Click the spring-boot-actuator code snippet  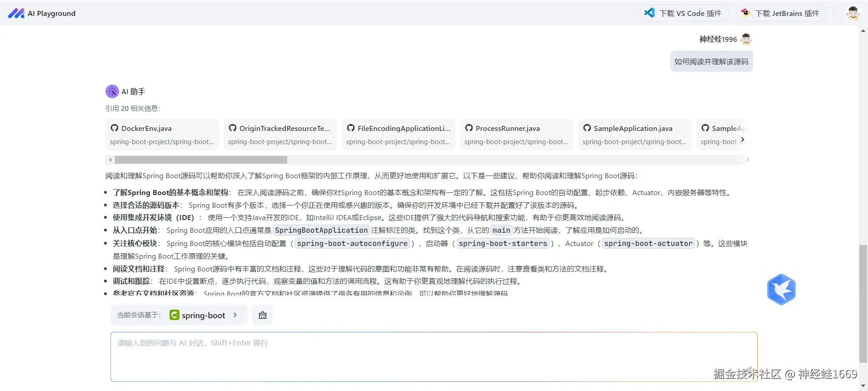(649, 243)
